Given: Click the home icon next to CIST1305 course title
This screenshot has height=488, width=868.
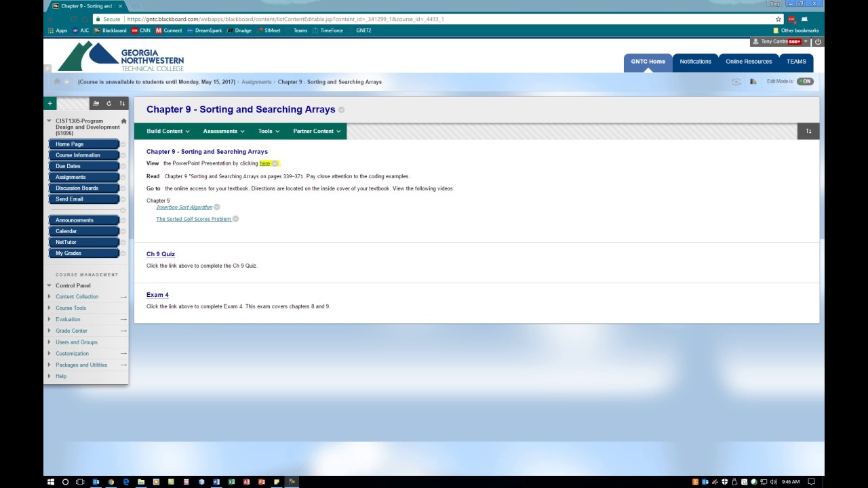Looking at the screenshot, I should 123,121.
